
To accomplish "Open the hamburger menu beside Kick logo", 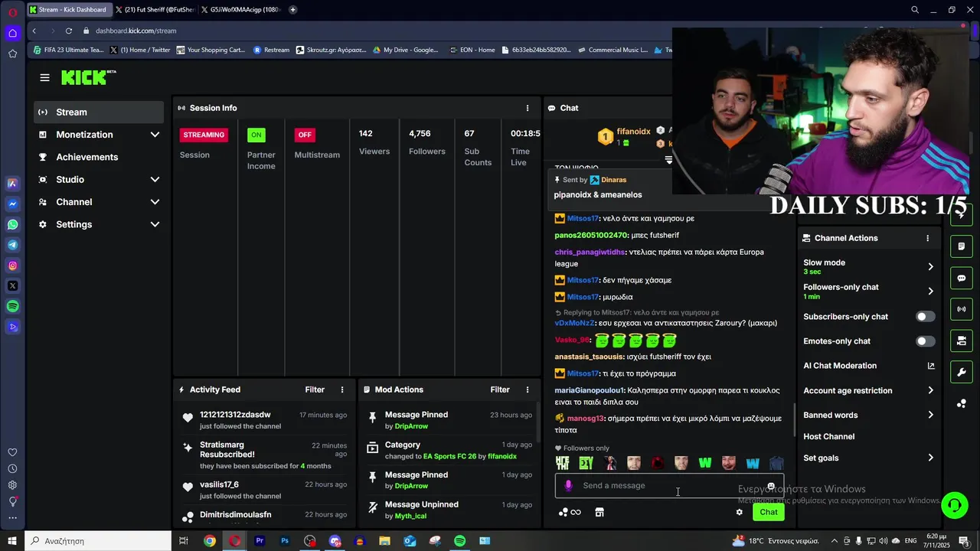I will click(x=44, y=77).
